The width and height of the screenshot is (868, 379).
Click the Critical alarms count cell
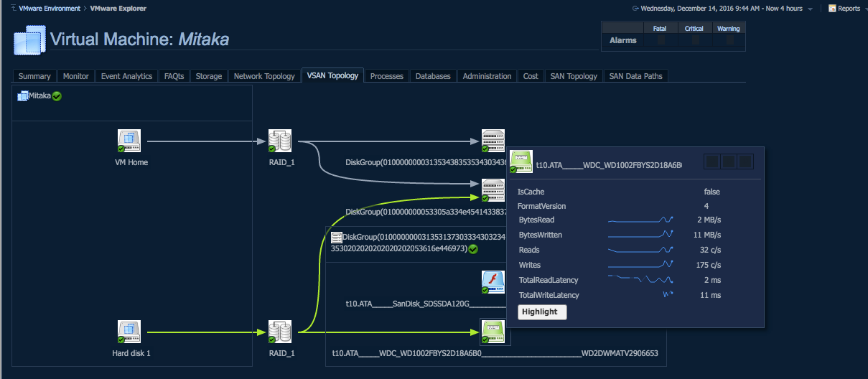click(x=694, y=41)
